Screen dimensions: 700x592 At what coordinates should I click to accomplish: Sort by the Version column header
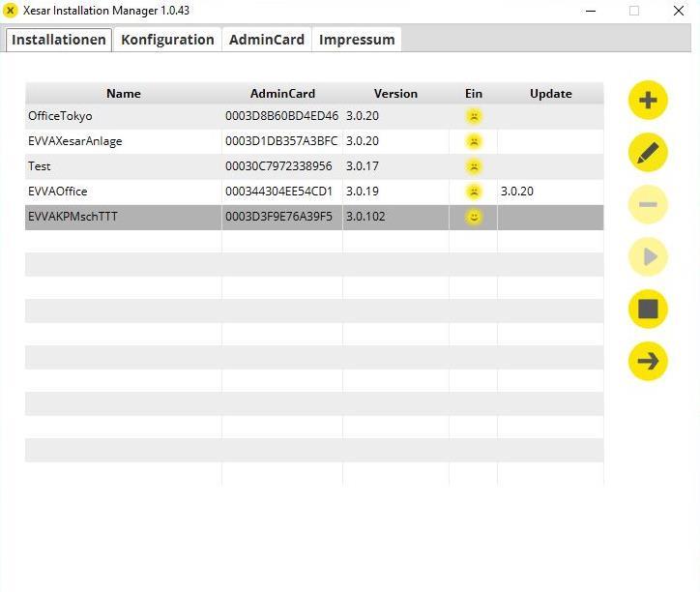[x=395, y=94]
